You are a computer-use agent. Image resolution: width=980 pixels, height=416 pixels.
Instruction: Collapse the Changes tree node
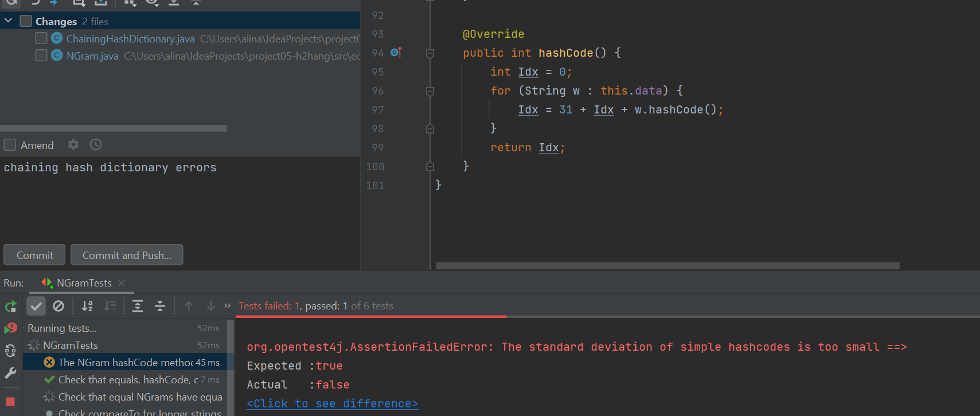pos(9,21)
